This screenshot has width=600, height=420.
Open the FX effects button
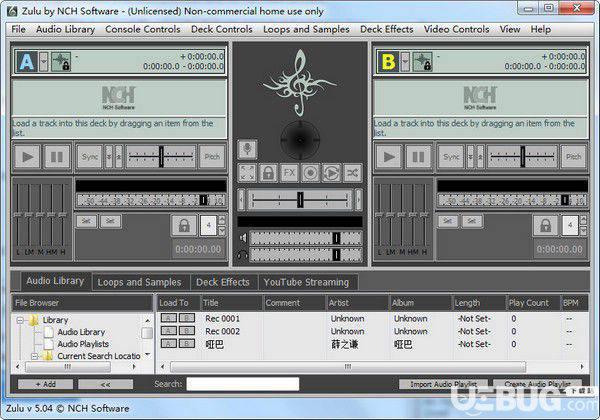click(x=289, y=173)
